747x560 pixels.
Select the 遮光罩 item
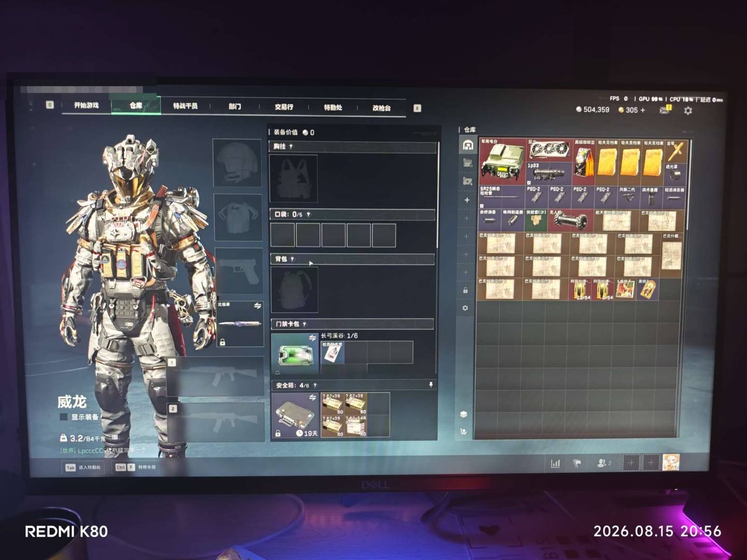(676, 175)
